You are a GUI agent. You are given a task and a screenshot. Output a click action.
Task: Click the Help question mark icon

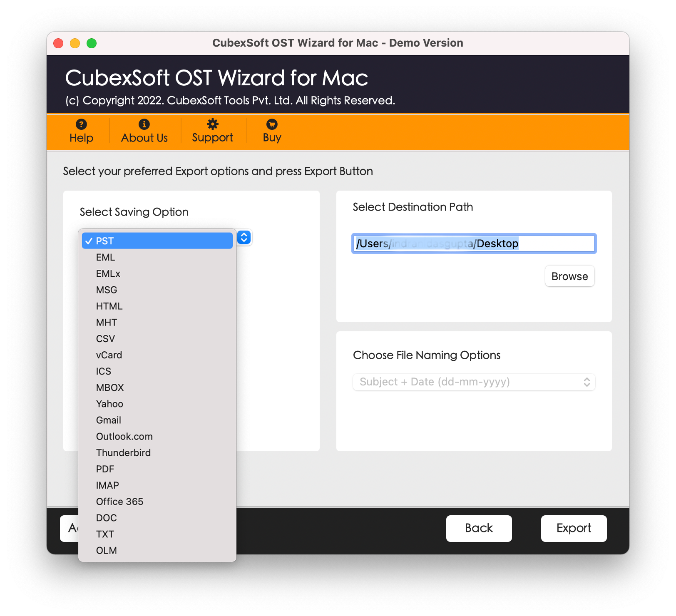81,124
